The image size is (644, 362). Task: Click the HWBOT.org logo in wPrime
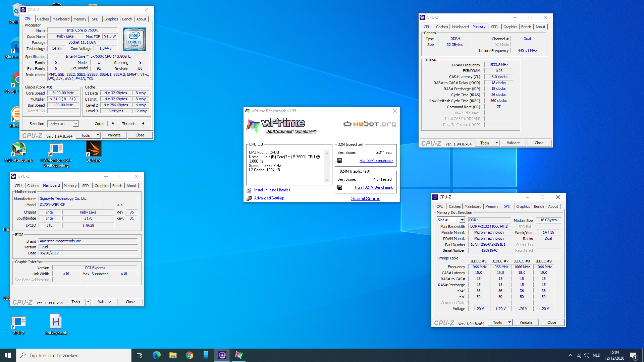coord(369,124)
